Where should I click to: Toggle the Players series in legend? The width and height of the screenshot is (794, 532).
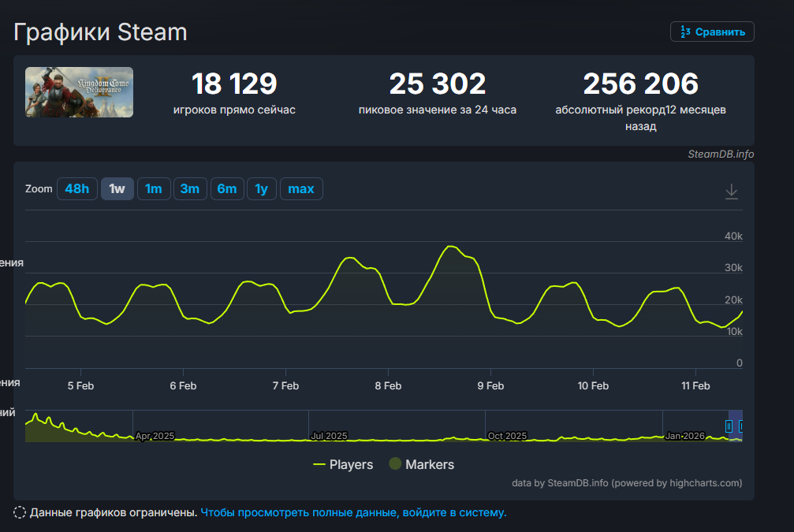(343, 464)
